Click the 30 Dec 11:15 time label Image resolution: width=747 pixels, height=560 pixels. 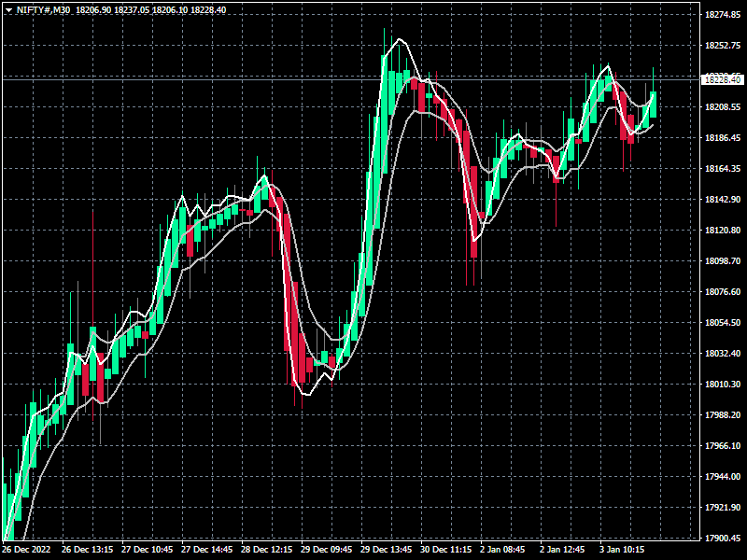[445, 550]
